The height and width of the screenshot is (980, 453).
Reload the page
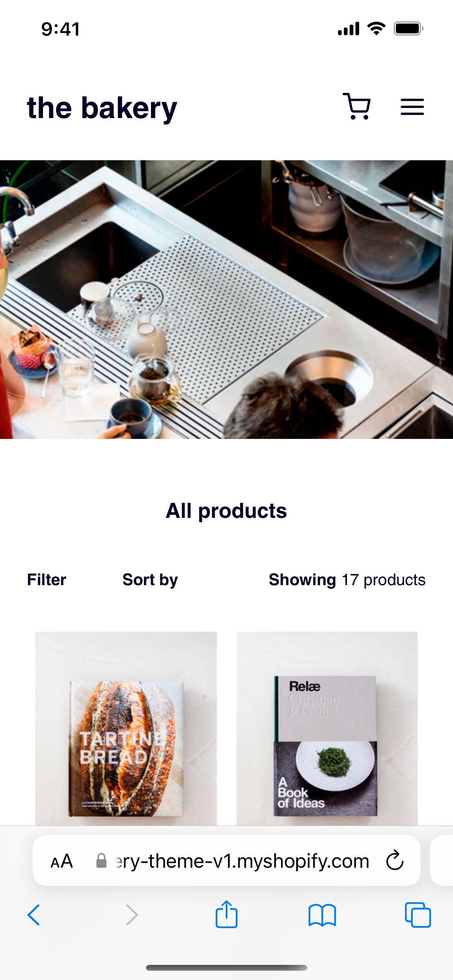point(395,860)
